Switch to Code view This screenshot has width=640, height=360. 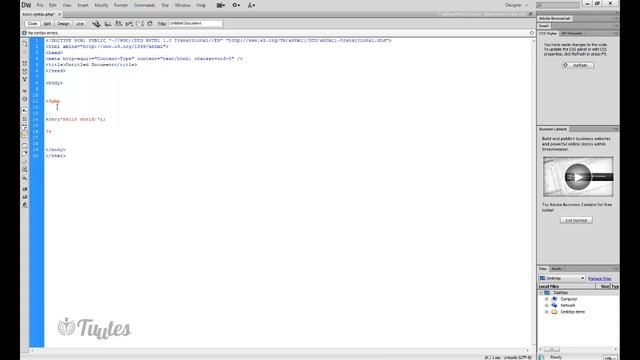pyautogui.click(x=32, y=24)
